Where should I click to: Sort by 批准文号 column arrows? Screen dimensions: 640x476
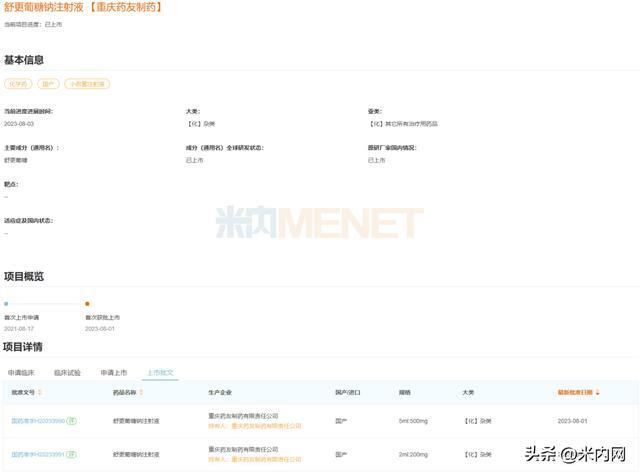click(40, 392)
